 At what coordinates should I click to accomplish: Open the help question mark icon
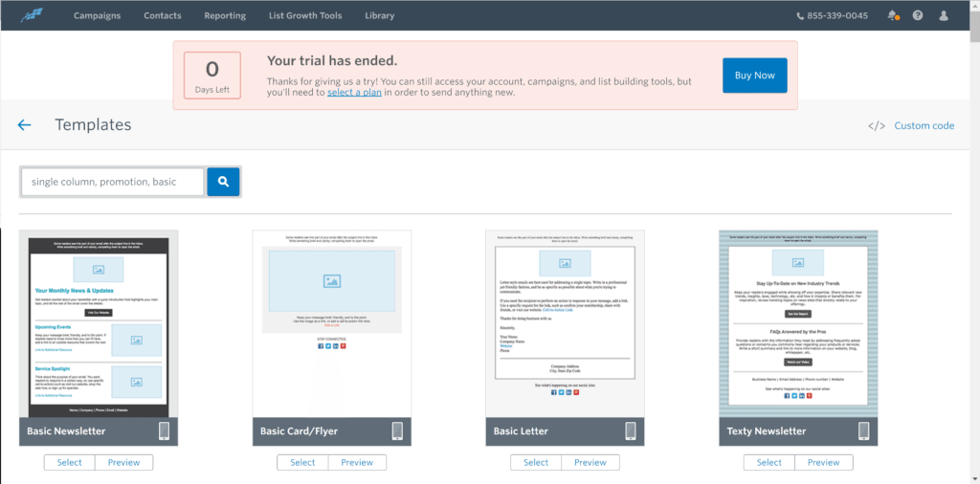(x=918, y=15)
